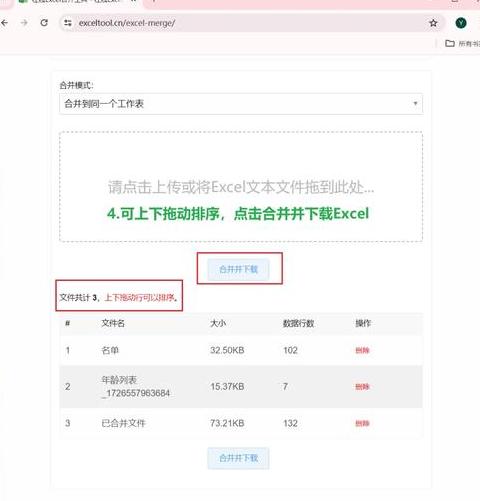Click the 文件名 column header

(x=113, y=323)
